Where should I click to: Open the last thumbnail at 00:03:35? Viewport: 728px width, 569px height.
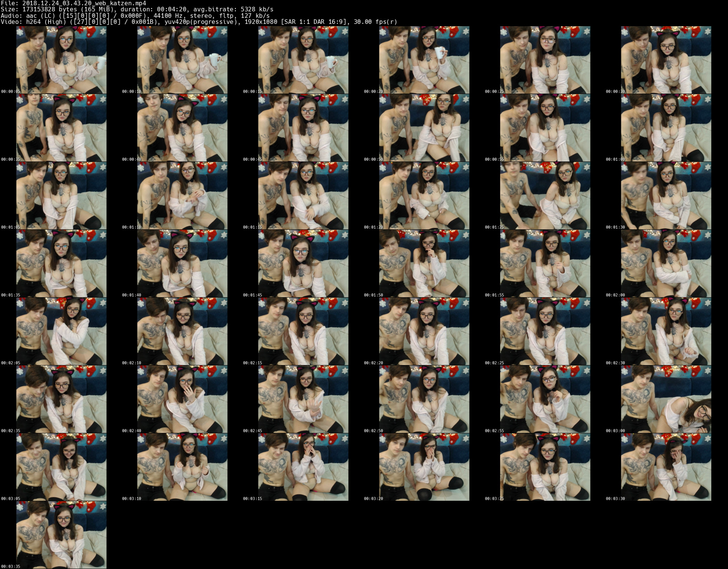pos(61,535)
